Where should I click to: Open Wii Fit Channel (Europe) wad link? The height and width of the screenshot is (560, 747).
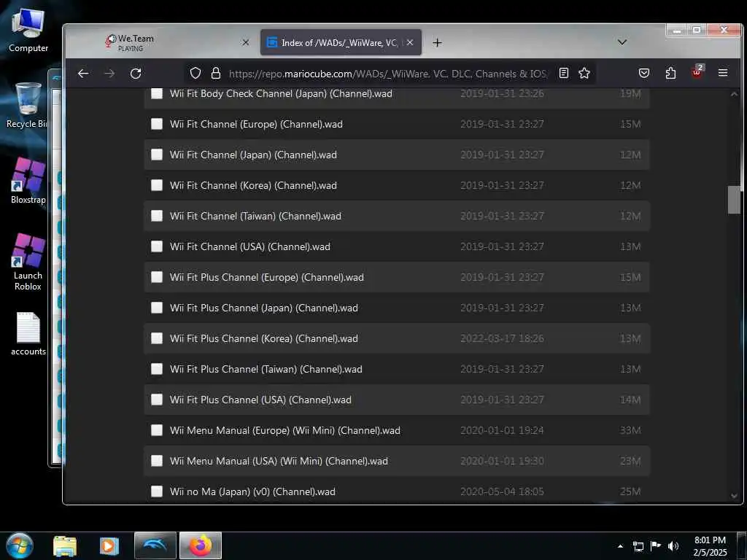click(256, 124)
